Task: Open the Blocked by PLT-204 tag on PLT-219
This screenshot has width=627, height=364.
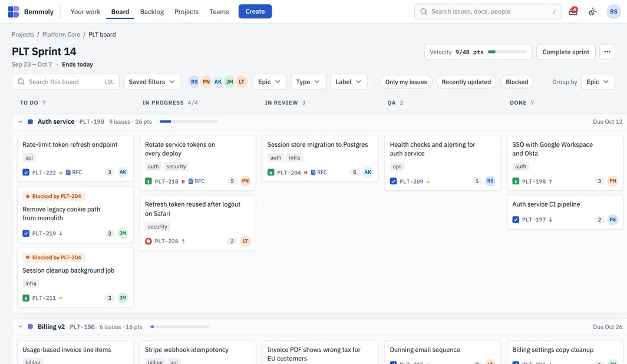Action: click(x=52, y=196)
